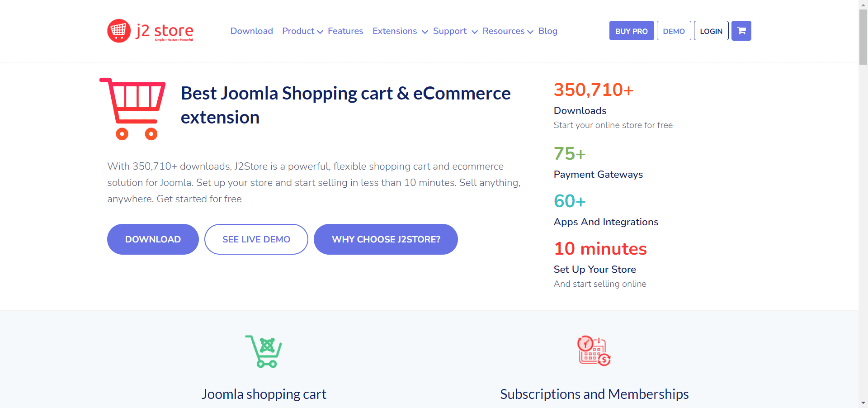Go to the Download menu item
This screenshot has height=408, width=868.
tap(252, 31)
